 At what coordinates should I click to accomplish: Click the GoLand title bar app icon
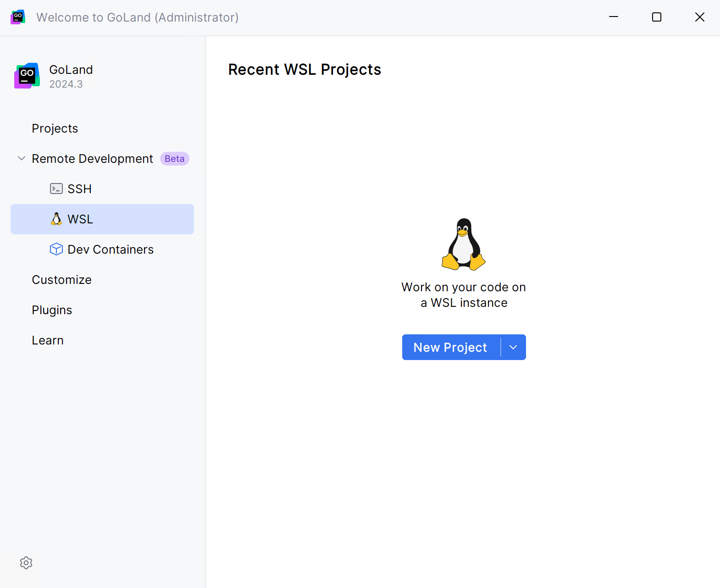(18, 17)
